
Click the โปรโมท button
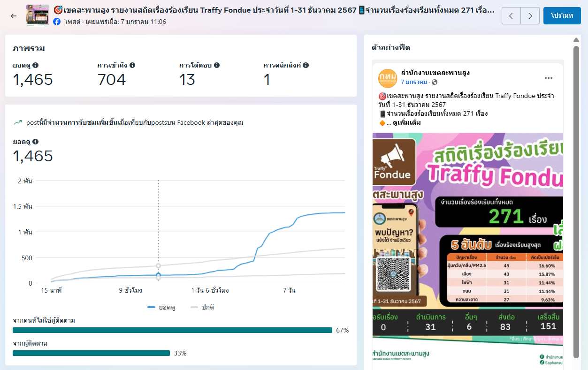562,16
